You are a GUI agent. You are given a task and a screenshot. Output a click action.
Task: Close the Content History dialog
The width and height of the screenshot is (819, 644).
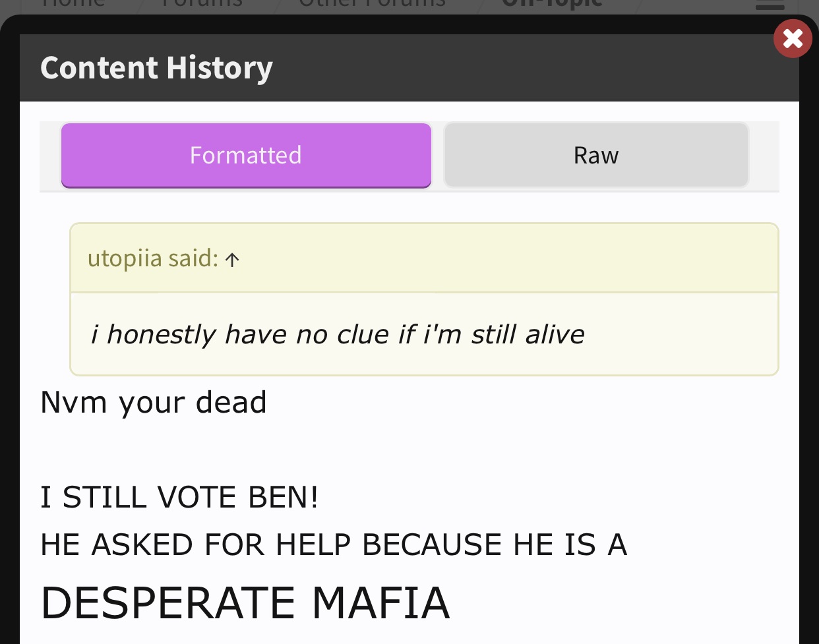(x=793, y=39)
